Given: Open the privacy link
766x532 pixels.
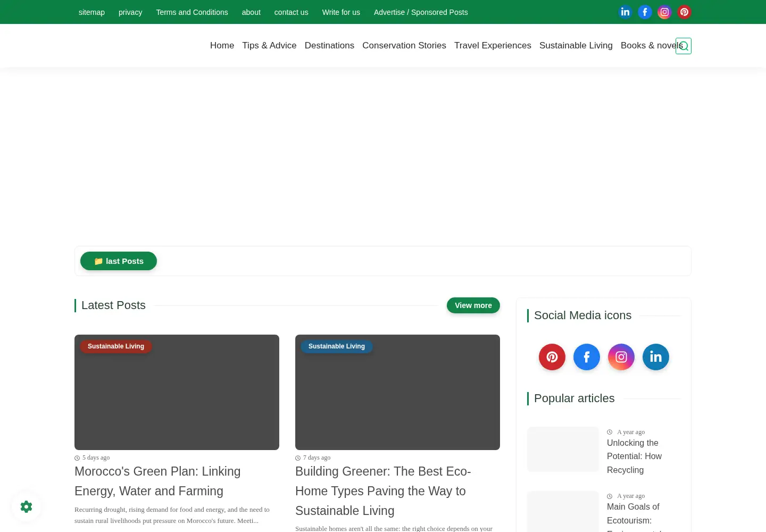Looking at the screenshot, I should tap(130, 12).
